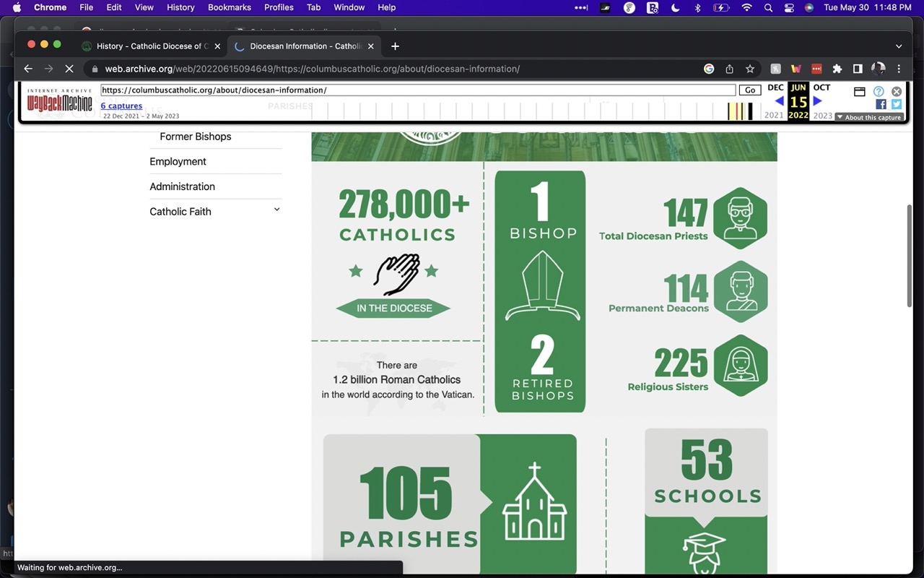924x578 pixels.
Task: Toggle Wayback toolbar window icon
Action: tap(860, 92)
